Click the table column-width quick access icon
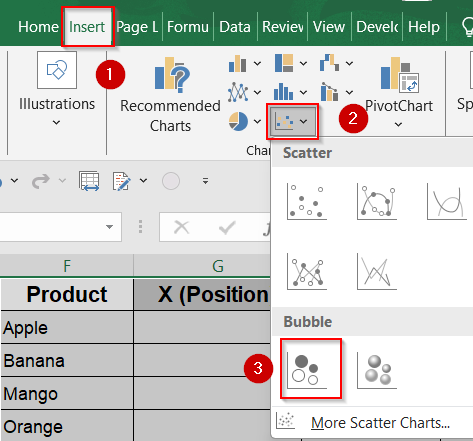This screenshot has width=473, height=441. click(89, 181)
